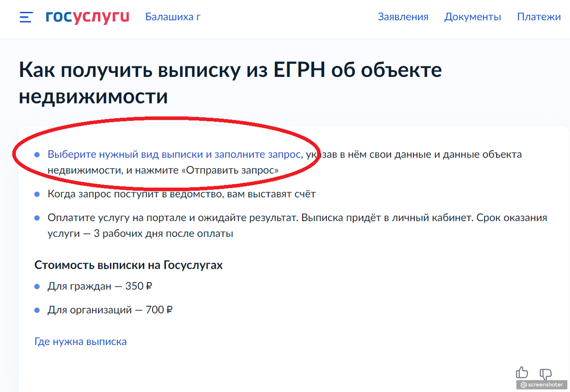
Task: Open the Документы section
Action: tap(473, 17)
